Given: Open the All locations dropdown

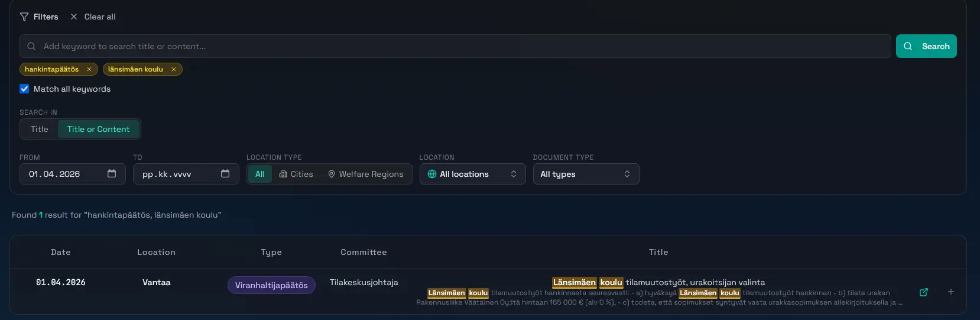Looking at the screenshot, I should tap(472, 174).
